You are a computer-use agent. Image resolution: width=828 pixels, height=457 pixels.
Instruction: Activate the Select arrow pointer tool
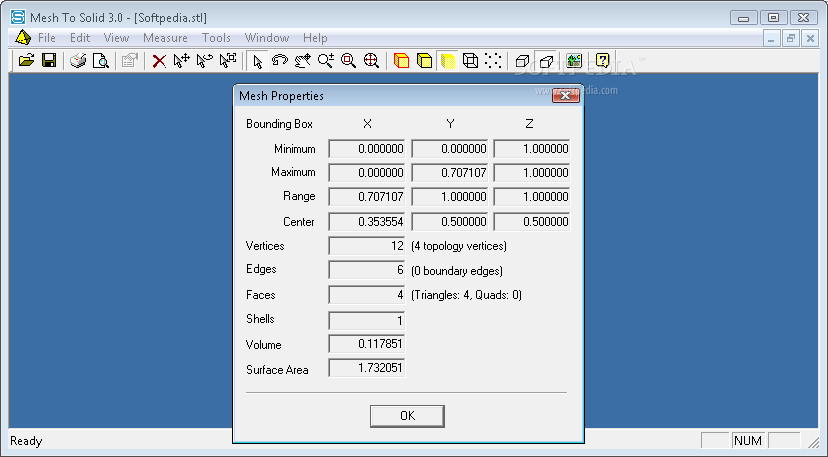(x=257, y=61)
